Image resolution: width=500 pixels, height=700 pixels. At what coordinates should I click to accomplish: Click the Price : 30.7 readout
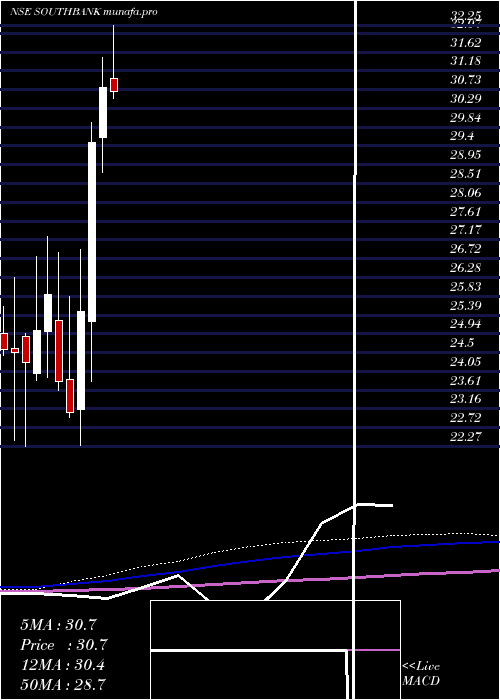(64, 645)
